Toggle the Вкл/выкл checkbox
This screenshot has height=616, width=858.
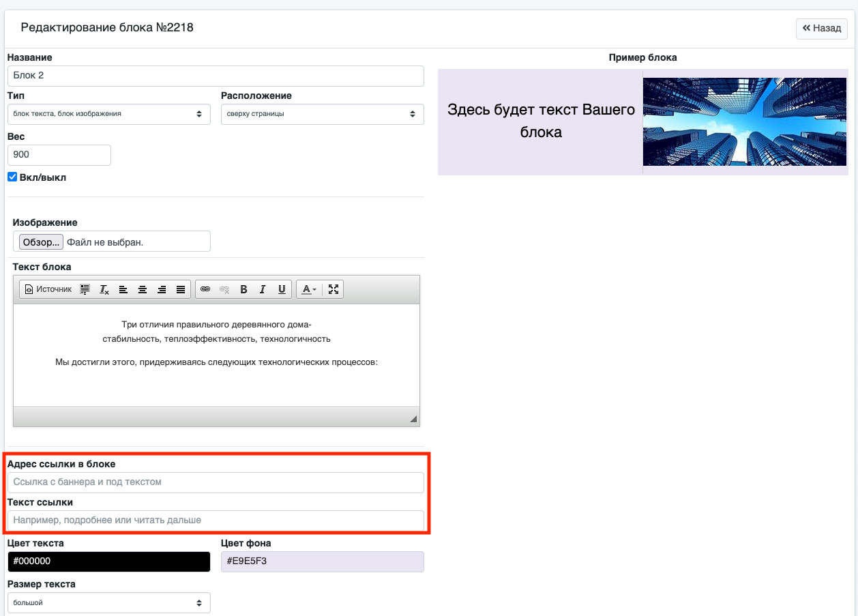click(x=12, y=177)
